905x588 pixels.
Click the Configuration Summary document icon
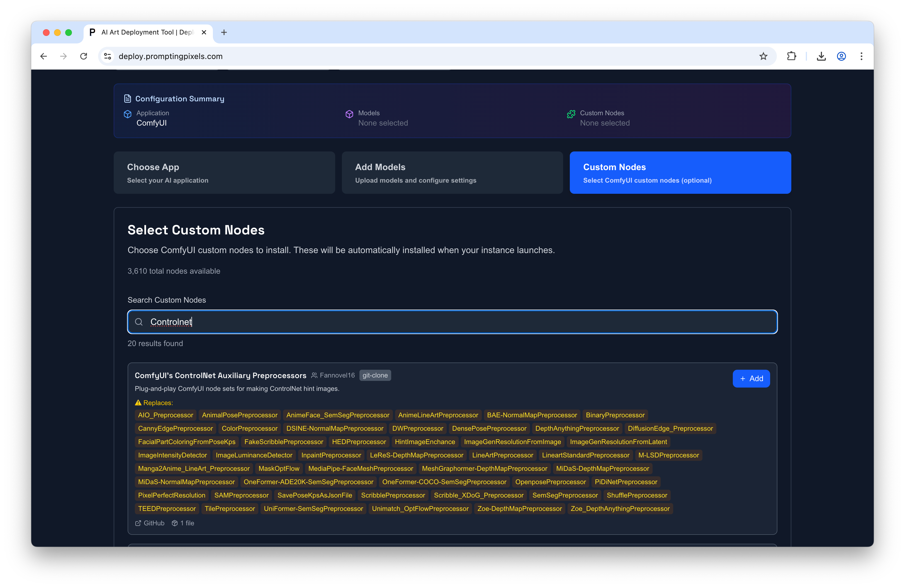[x=128, y=99]
